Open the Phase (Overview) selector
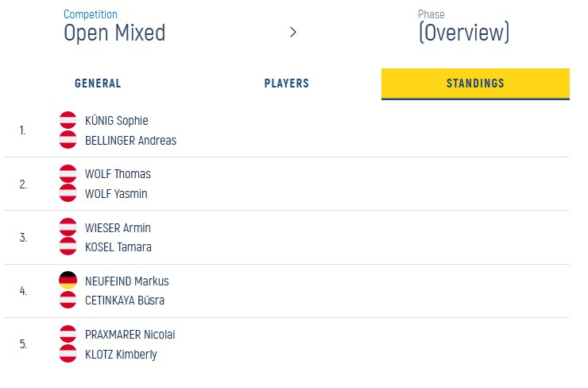The height and width of the screenshot is (388, 588). click(x=464, y=32)
